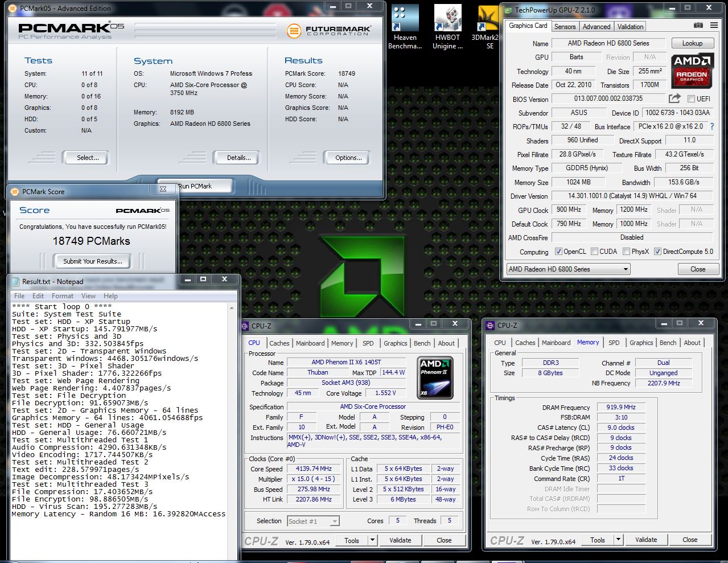This screenshot has height=563, width=728.
Task: Open Mainboard tab in left CPU-Z window
Action: (310, 343)
